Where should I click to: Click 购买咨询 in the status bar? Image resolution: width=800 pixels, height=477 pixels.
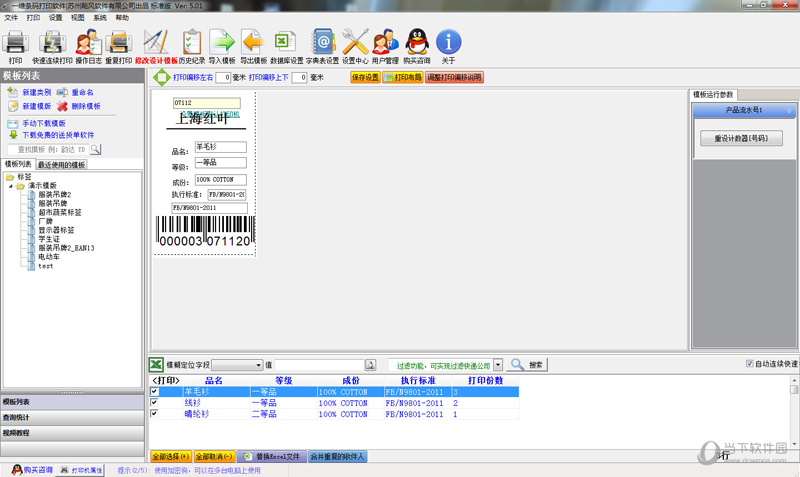(x=32, y=470)
